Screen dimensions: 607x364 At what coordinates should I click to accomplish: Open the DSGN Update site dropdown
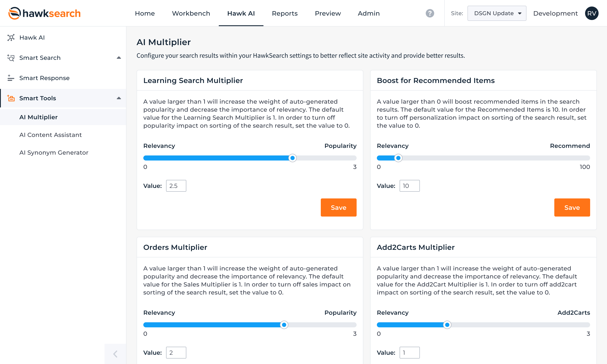(x=497, y=13)
